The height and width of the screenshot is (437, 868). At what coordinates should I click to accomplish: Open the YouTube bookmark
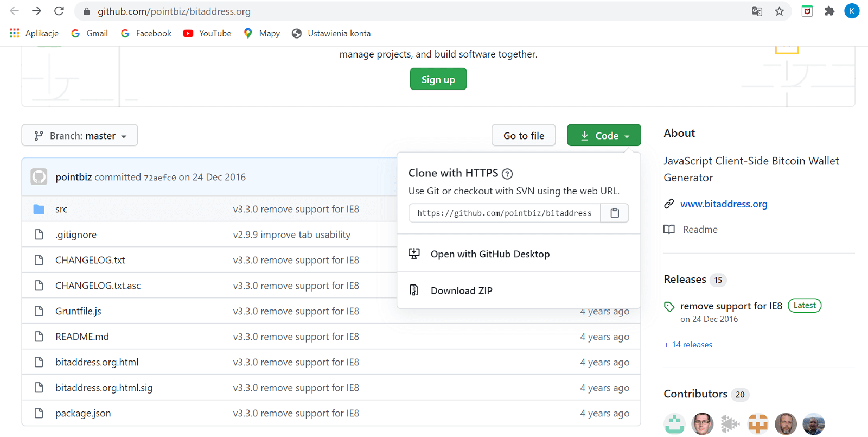(x=207, y=33)
